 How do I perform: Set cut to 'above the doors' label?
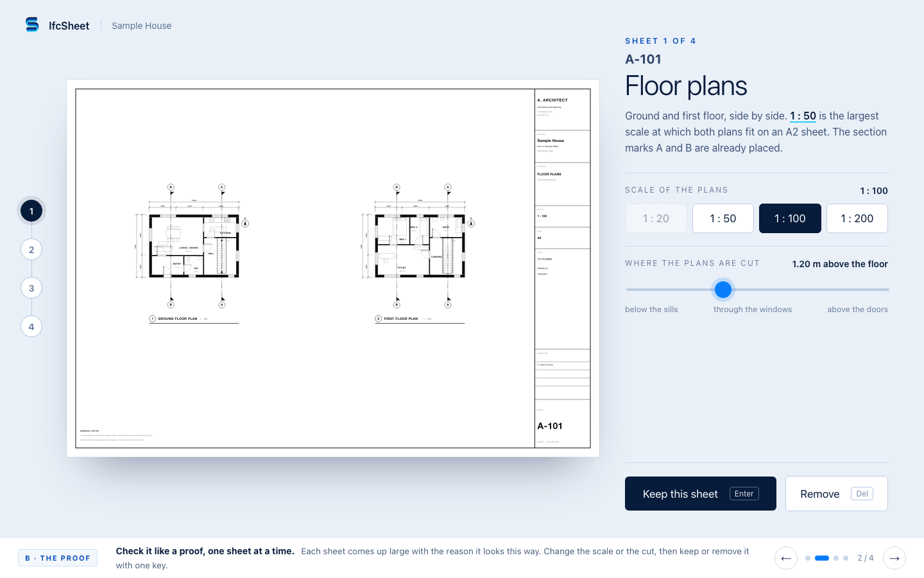pos(857,310)
